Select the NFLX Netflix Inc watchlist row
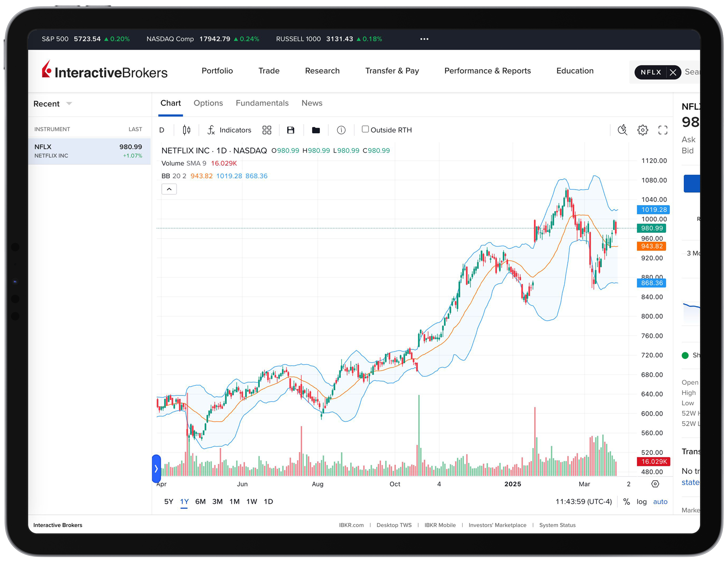Image resolution: width=728 pixels, height=563 pixels. 89,151
